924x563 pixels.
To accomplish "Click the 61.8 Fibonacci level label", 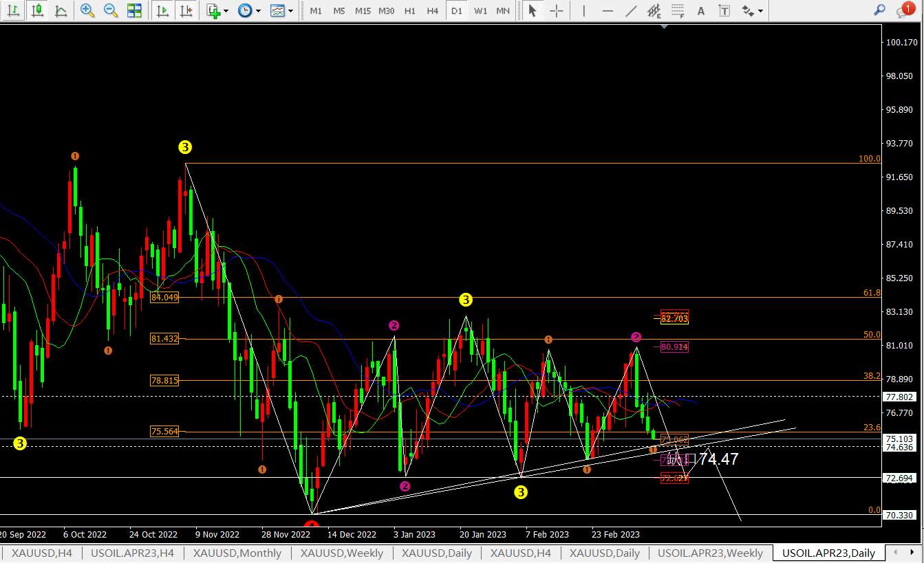I will point(872,293).
